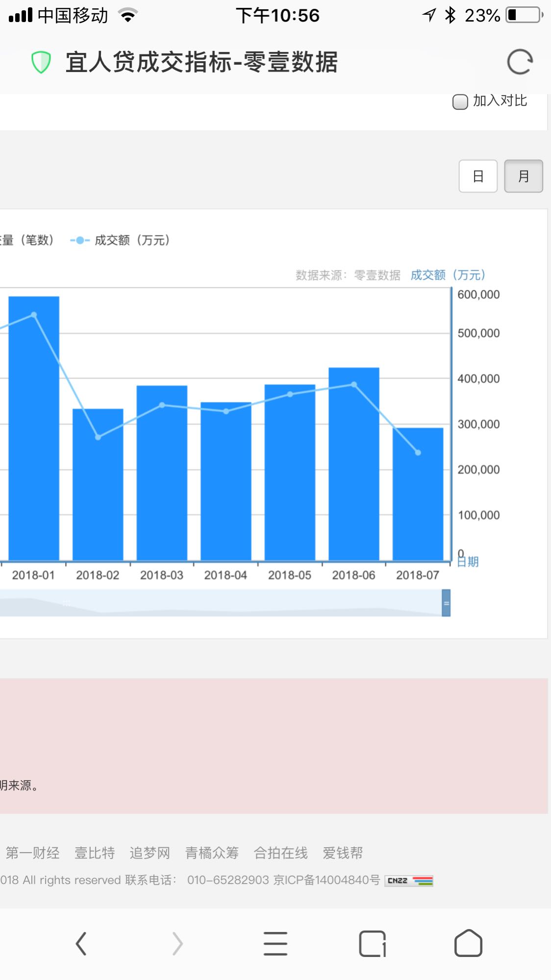Click the 2018-06 bar in chart

click(x=354, y=464)
